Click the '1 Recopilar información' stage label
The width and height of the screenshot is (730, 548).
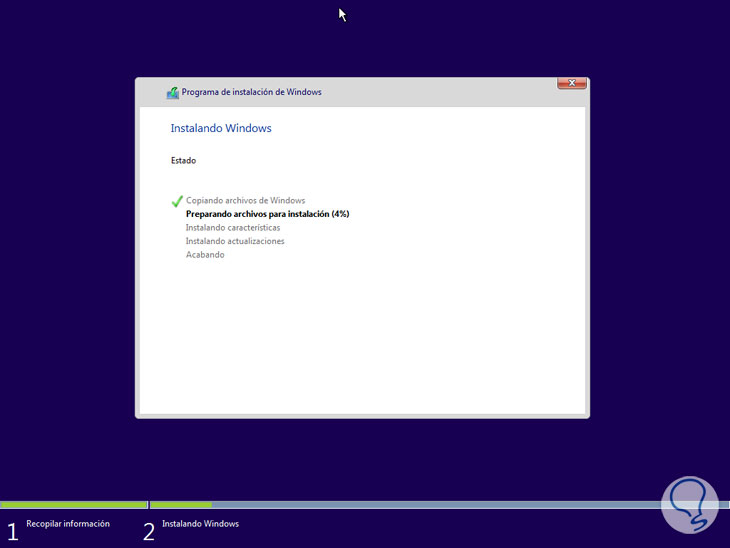[59, 529]
